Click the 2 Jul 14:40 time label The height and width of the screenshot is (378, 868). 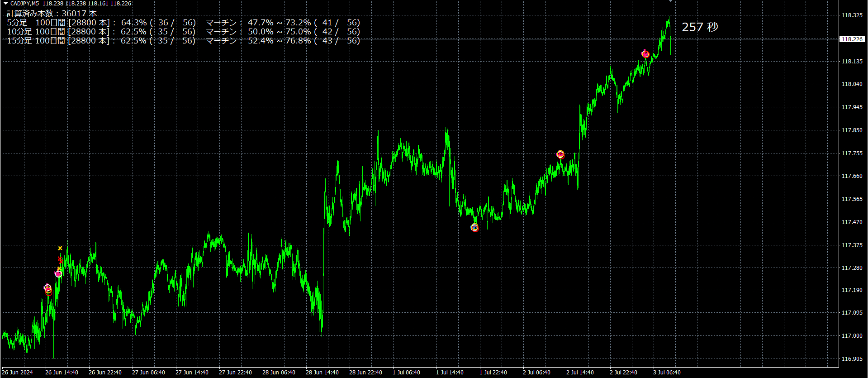(580, 373)
